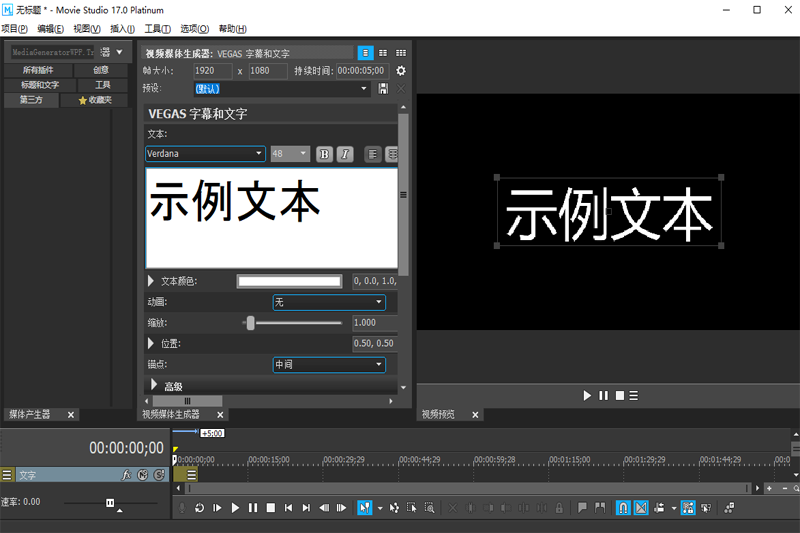
Task: Pause the video preview
Action: click(604, 396)
